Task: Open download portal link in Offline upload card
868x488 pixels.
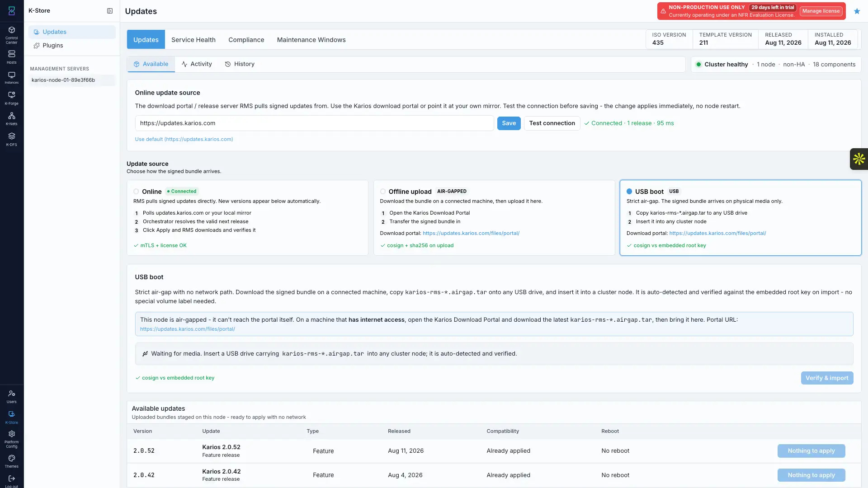Action: point(471,234)
